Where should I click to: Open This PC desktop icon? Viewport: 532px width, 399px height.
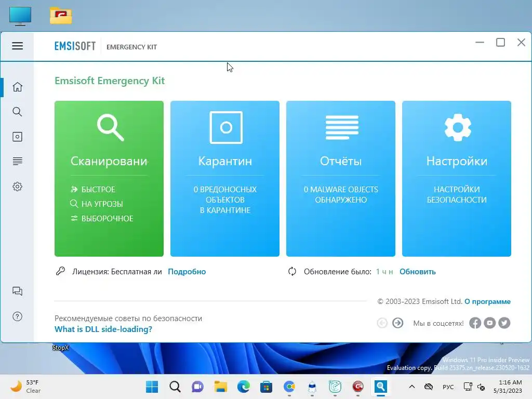20,16
